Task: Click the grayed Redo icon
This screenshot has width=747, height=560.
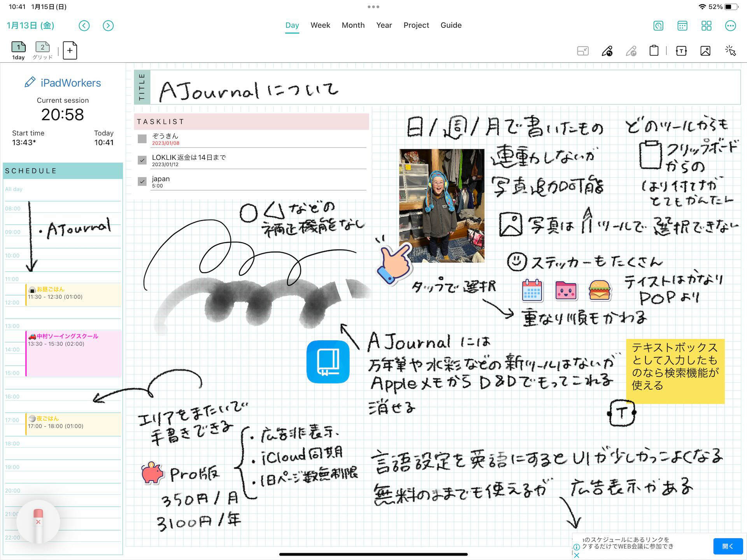Action: coord(631,51)
